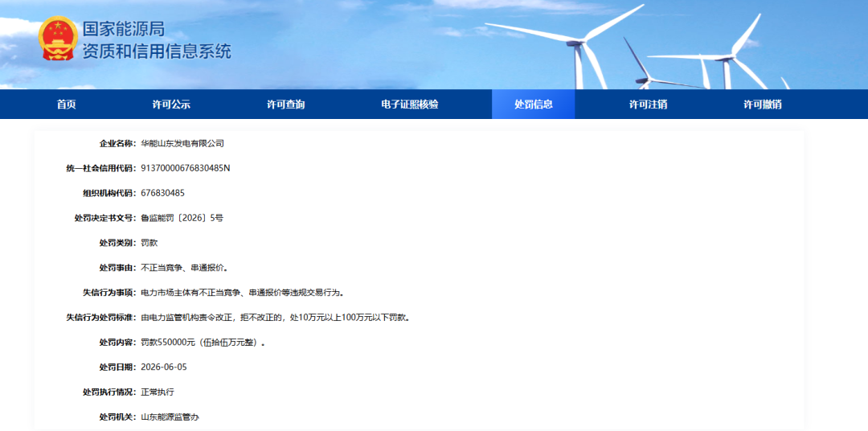Select credit code 91370000676830485N
This screenshot has height=431, width=868.
click(186, 168)
